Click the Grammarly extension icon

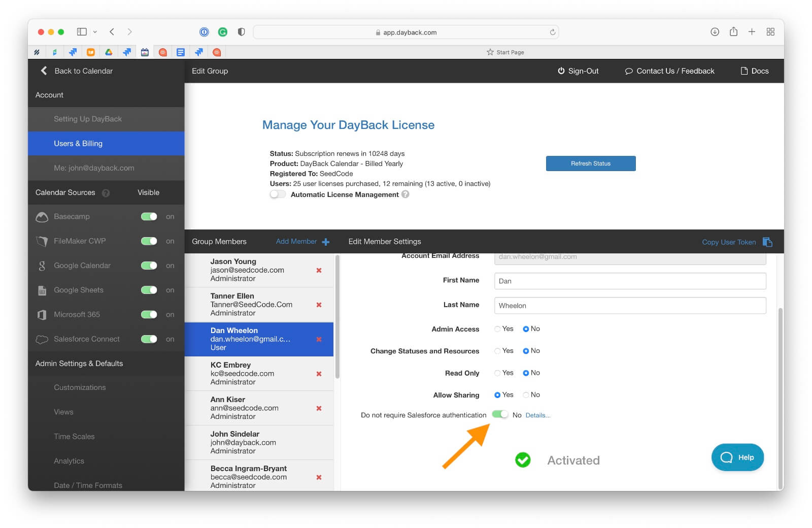222,32
